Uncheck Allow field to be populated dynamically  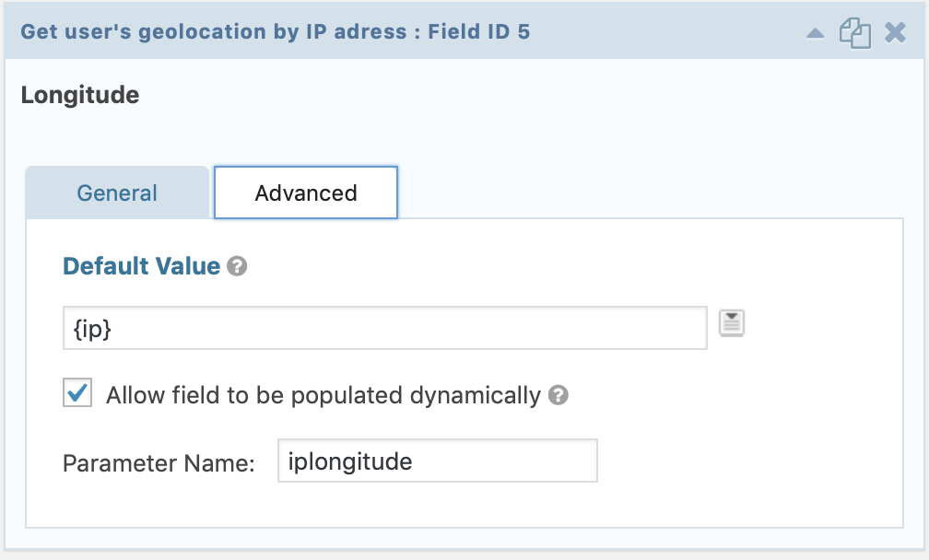point(77,392)
